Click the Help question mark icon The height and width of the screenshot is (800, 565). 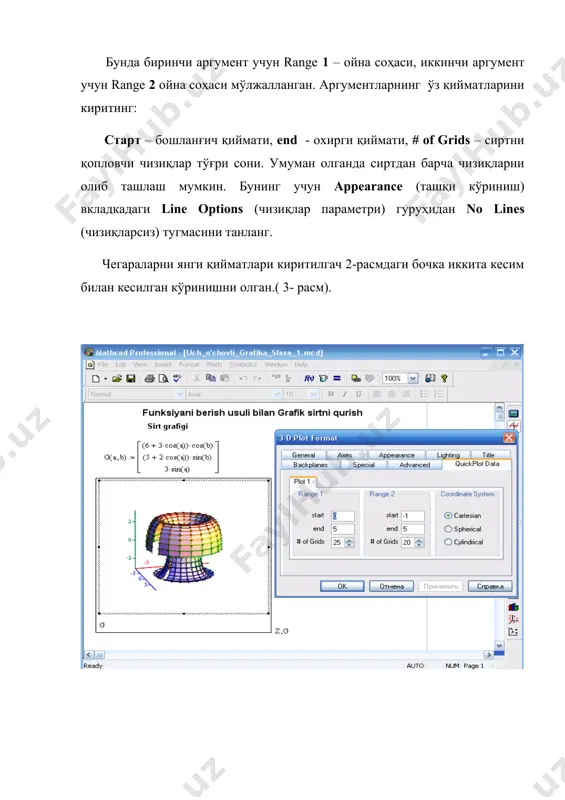[x=444, y=378]
